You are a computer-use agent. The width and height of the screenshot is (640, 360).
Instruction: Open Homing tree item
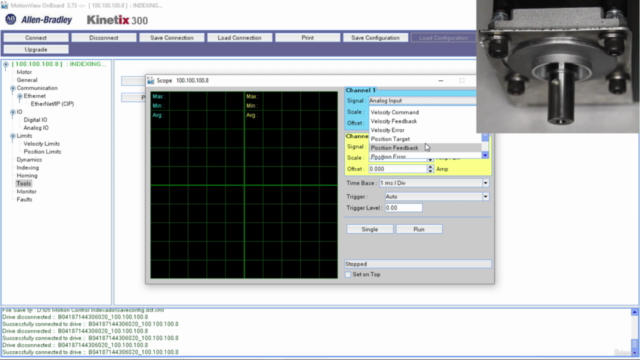[27, 176]
